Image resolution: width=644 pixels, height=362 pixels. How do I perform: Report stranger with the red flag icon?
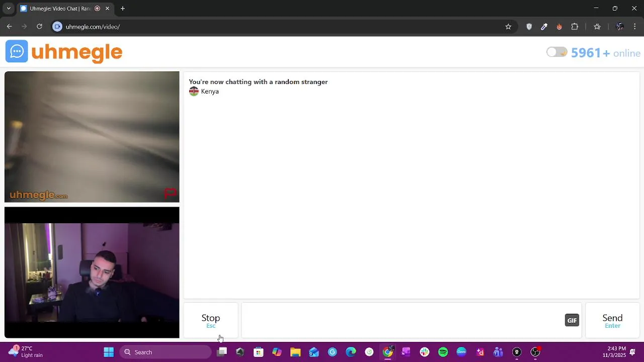(x=170, y=193)
